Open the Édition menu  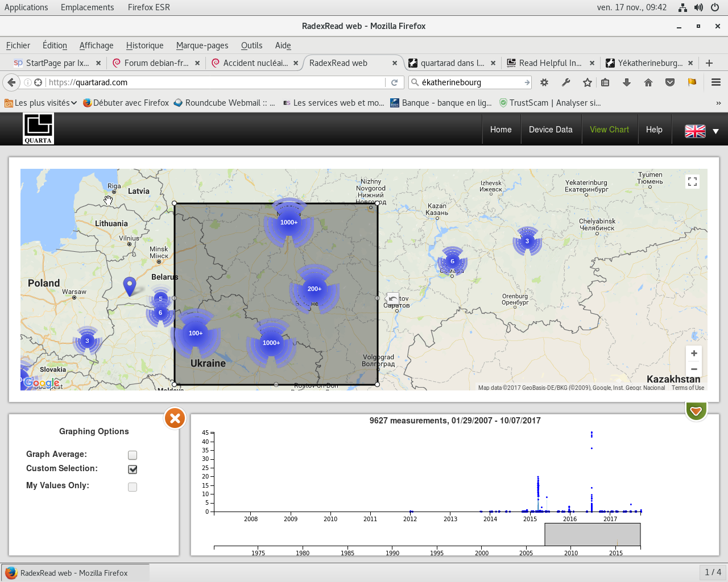(55, 45)
